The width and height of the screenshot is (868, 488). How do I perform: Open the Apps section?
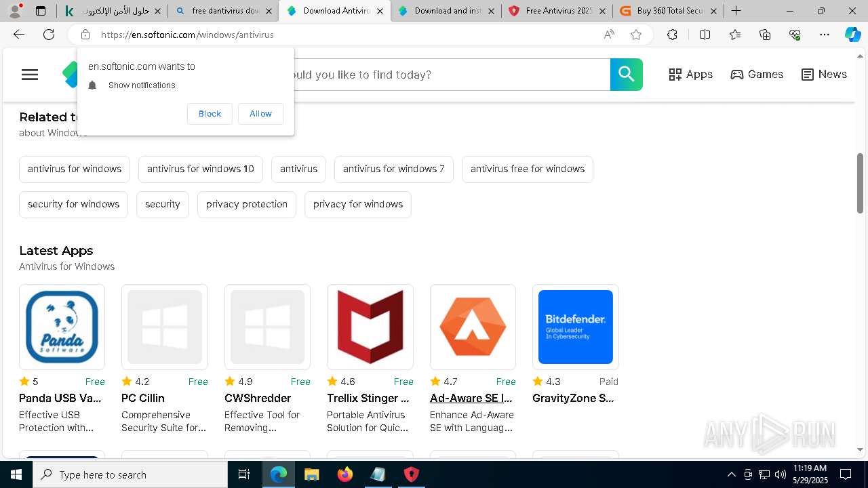tap(690, 75)
